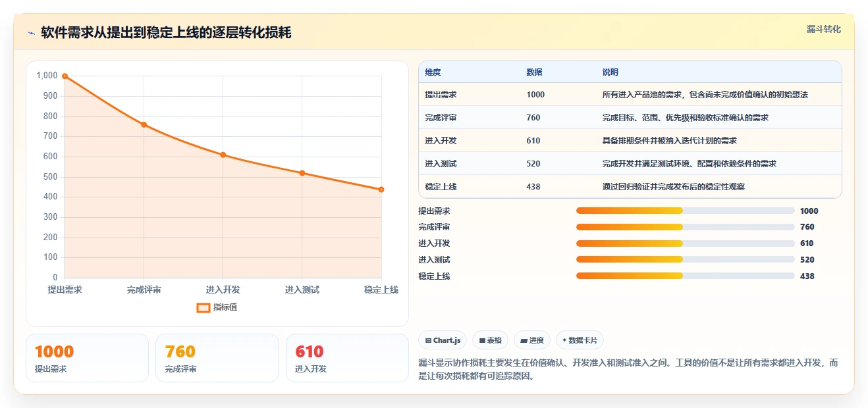Click the 进入开发 cell in table
Screen dimensions: 868x408
[441, 141]
